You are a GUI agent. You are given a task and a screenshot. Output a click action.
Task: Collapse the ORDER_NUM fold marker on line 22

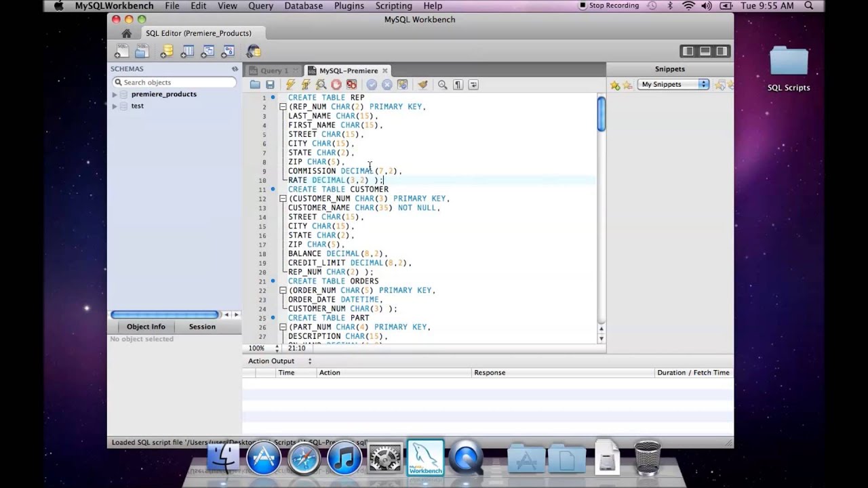[x=283, y=290]
